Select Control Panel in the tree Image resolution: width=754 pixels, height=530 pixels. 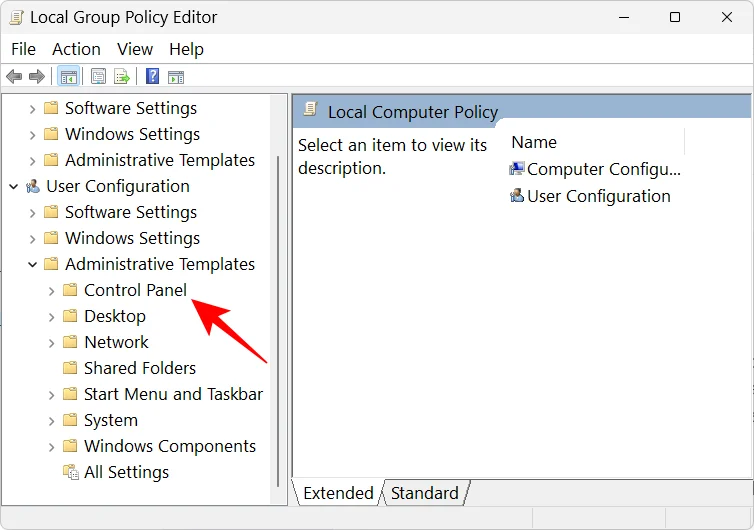[135, 290]
